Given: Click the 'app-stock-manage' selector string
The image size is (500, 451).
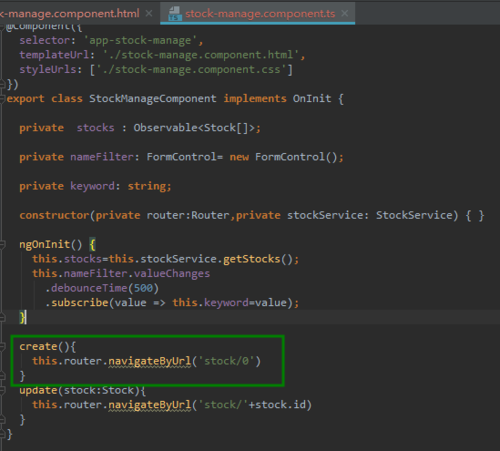Looking at the screenshot, I should click(x=140, y=40).
